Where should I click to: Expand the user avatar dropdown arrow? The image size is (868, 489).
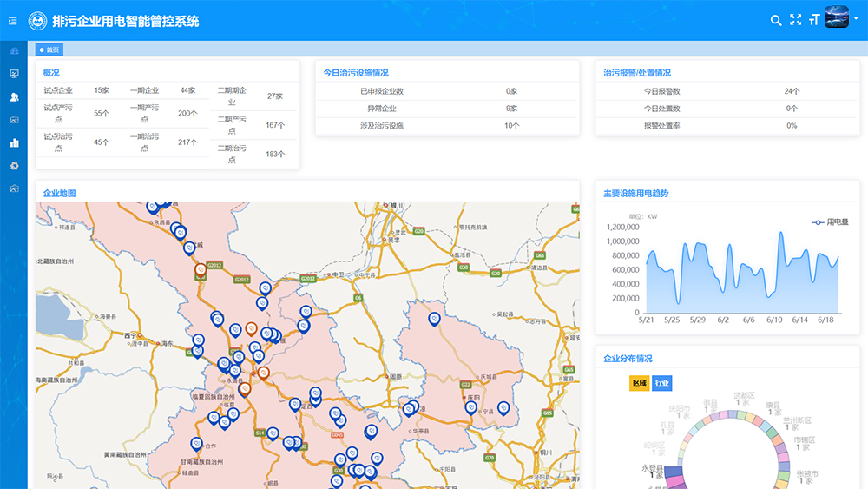pos(854,20)
